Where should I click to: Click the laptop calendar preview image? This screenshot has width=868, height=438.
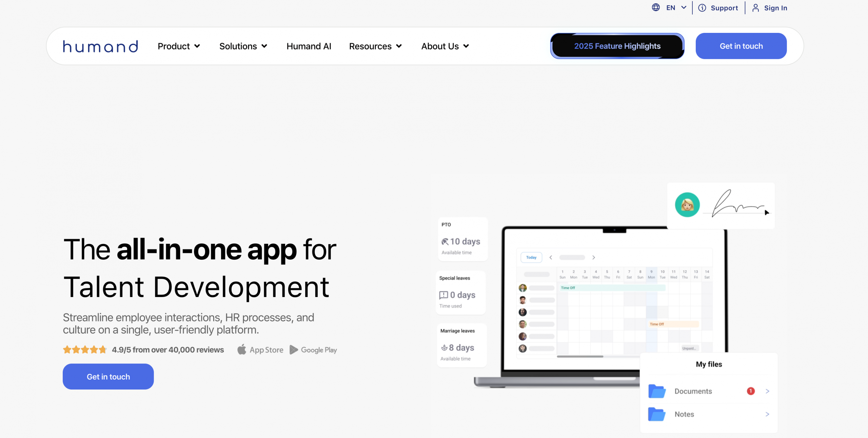pyautogui.click(x=614, y=305)
